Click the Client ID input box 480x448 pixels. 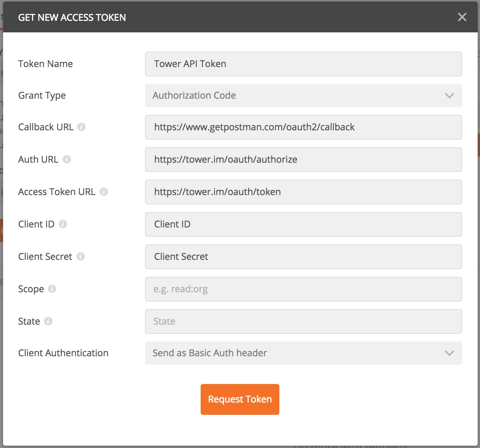(303, 224)
